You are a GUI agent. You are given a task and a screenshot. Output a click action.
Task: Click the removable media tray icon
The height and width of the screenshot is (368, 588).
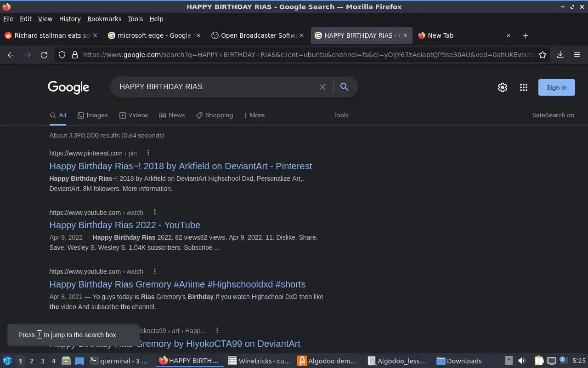pyautogui.click(x=509, y=361)
